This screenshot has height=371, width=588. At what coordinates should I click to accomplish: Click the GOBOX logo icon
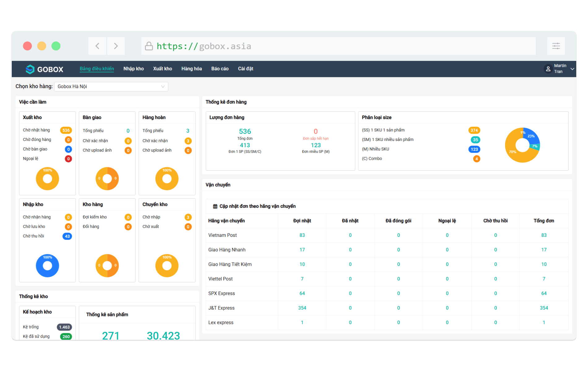(30, 69)
